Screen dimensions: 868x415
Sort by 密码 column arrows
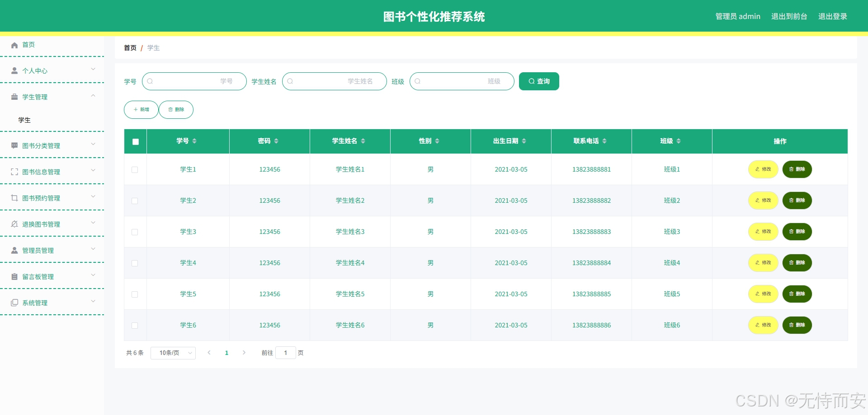pyautogui.click(x=276, y=141)
